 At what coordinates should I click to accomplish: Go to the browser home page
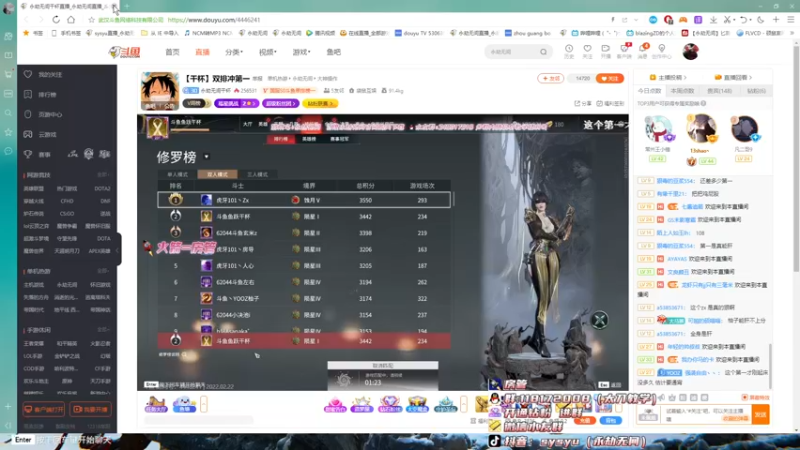(x=71, y=20)
